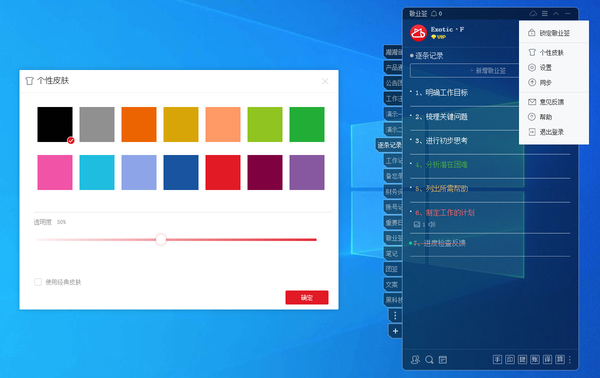
Task: Open the search magnifier icon at bottom
Action: click(429, 360)
